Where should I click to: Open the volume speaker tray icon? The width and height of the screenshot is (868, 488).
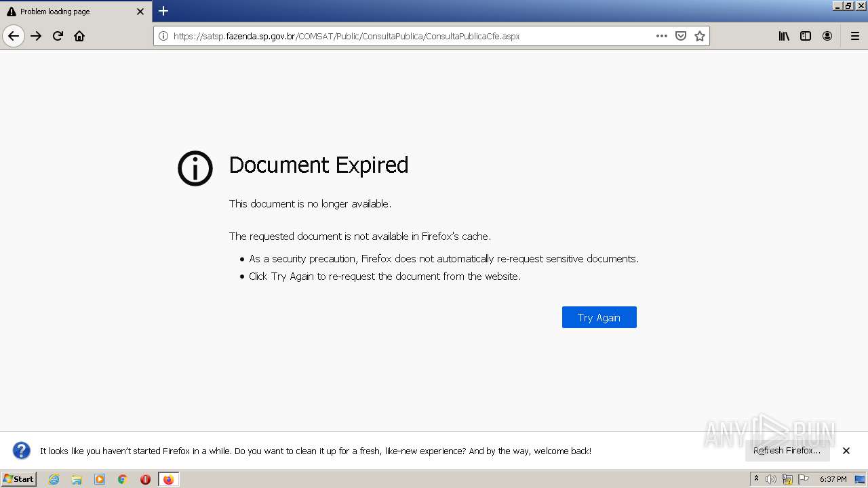pyautogui.click(x=771, y=479)
